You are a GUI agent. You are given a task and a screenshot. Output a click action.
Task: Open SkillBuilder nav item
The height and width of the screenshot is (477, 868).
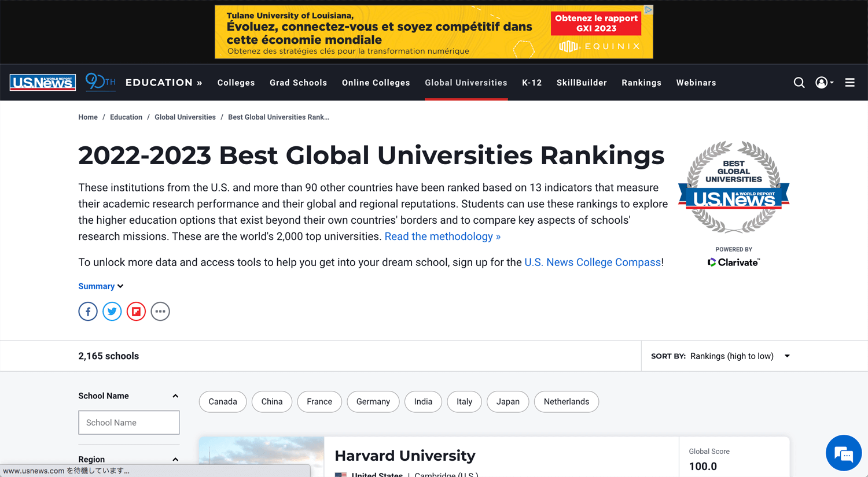pyautogui.click(x=582, y=83)
